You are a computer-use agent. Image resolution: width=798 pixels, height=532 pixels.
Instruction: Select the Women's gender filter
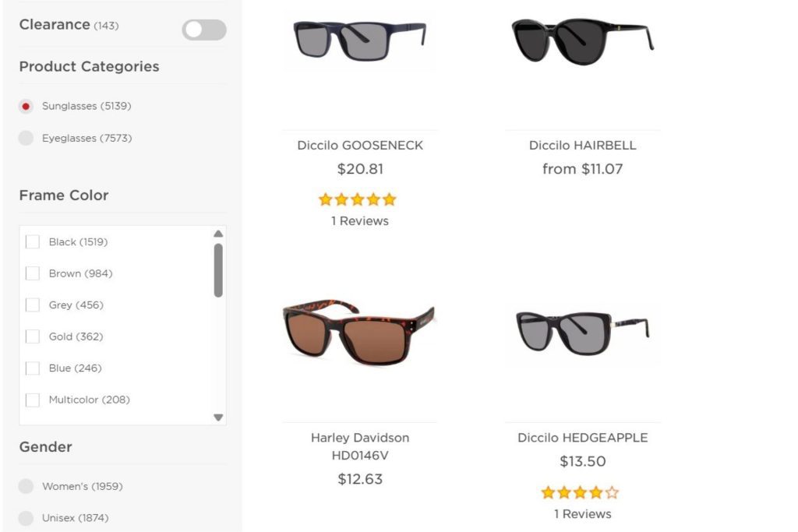(x=24, y=486)
